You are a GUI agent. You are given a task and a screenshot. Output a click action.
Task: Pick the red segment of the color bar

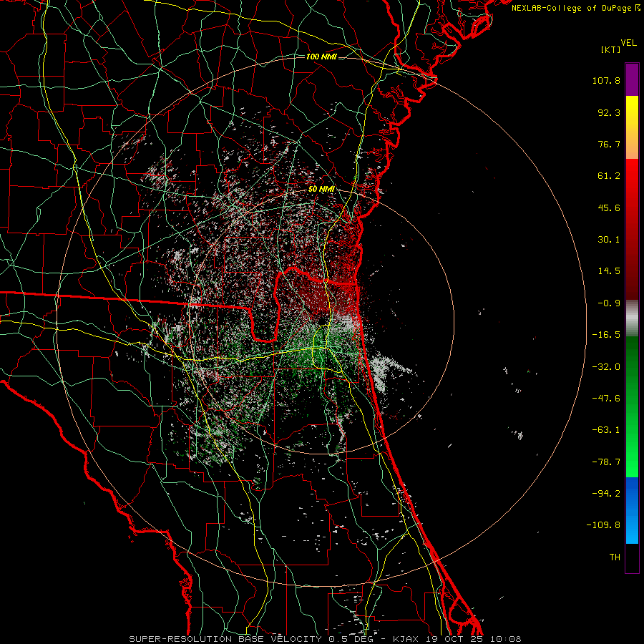[x=632, y=229]
